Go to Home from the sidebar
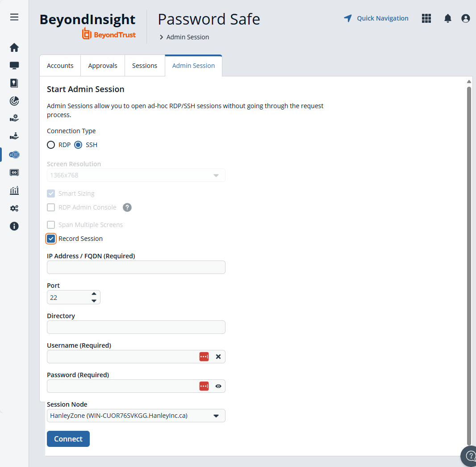This screenshot has height=467, width=476. 14,47
